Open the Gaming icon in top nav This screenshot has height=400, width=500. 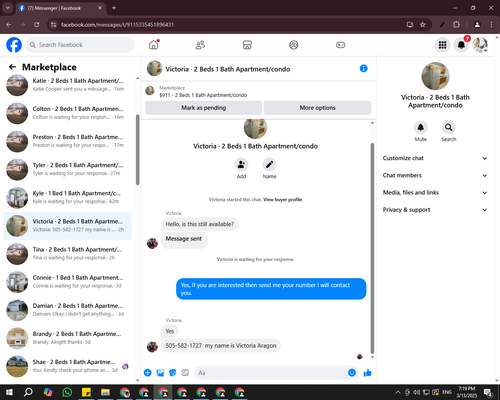click(340, 45)
